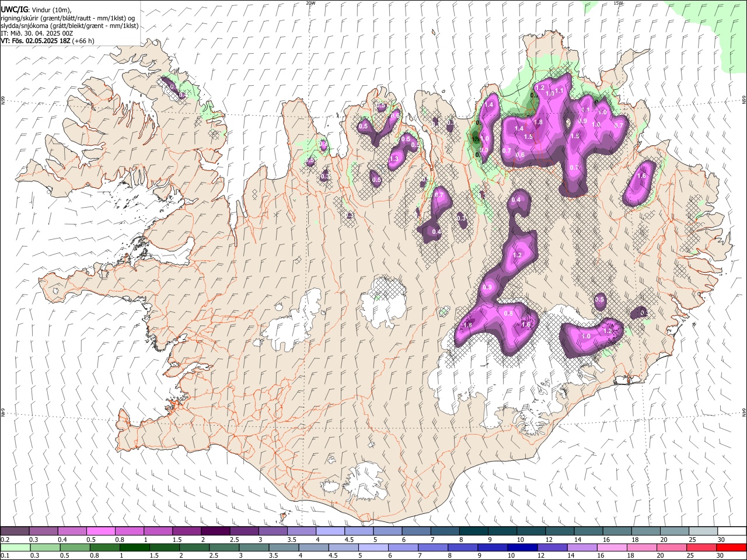
Task: Pick the 0.8–1 green swatch in lower scale
Action: click(104, 547)
